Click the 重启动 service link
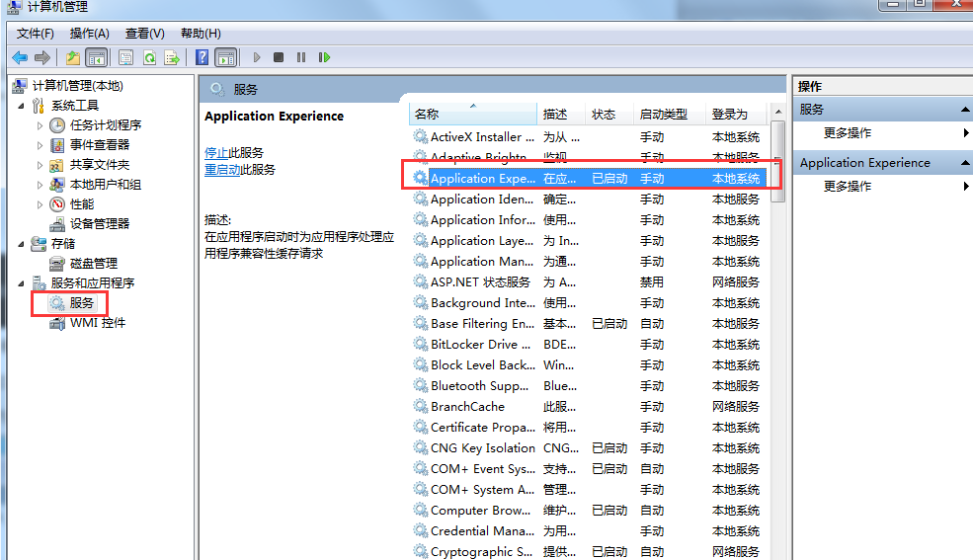 pos(221,170)
